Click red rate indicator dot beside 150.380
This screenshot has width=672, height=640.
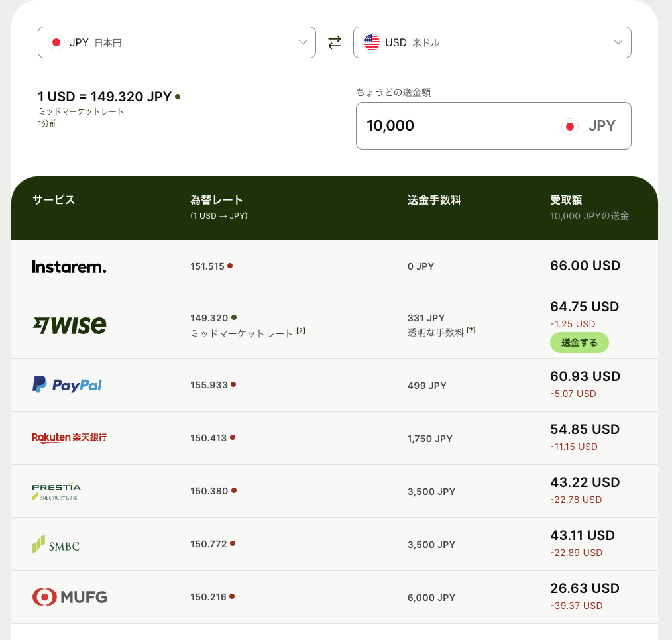click(234, 490)
